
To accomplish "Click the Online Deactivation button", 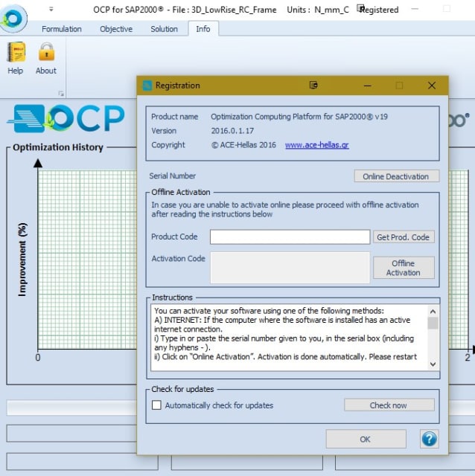I will 396,176.
